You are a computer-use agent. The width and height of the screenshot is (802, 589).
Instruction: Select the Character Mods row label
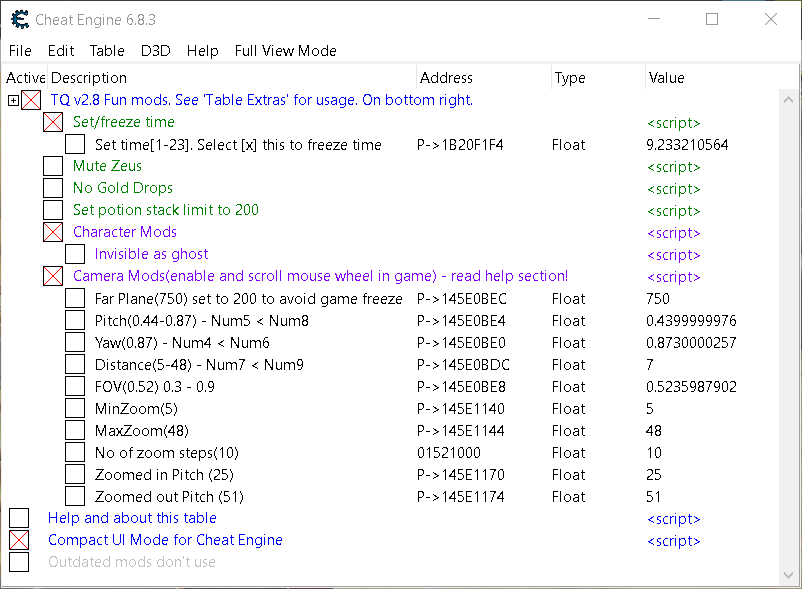125,232
